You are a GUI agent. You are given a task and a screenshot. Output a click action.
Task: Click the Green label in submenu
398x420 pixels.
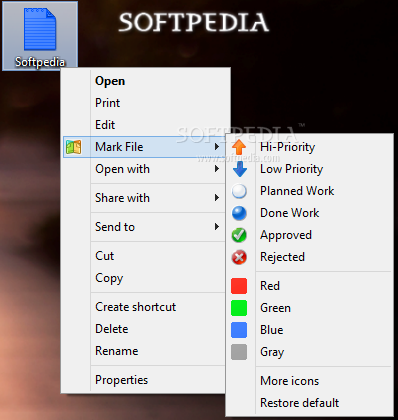[275, 308]
